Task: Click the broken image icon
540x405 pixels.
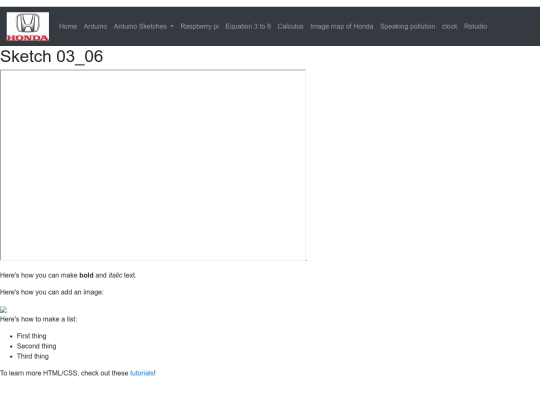Action: 3,310
